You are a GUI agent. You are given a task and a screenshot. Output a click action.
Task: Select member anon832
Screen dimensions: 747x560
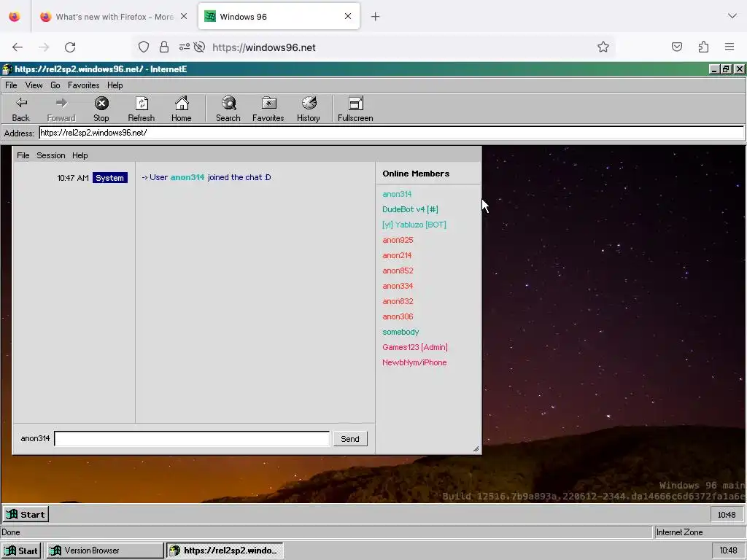tap(398, 301)
